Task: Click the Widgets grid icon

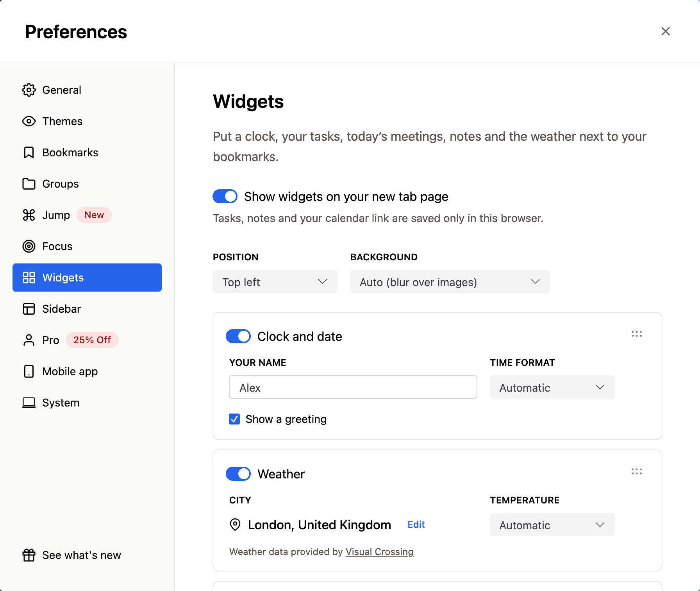Action: (29, 278)
